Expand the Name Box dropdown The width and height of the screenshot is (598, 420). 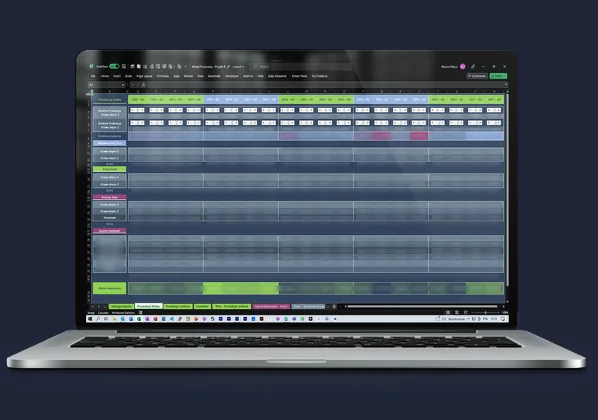[123, 85]
